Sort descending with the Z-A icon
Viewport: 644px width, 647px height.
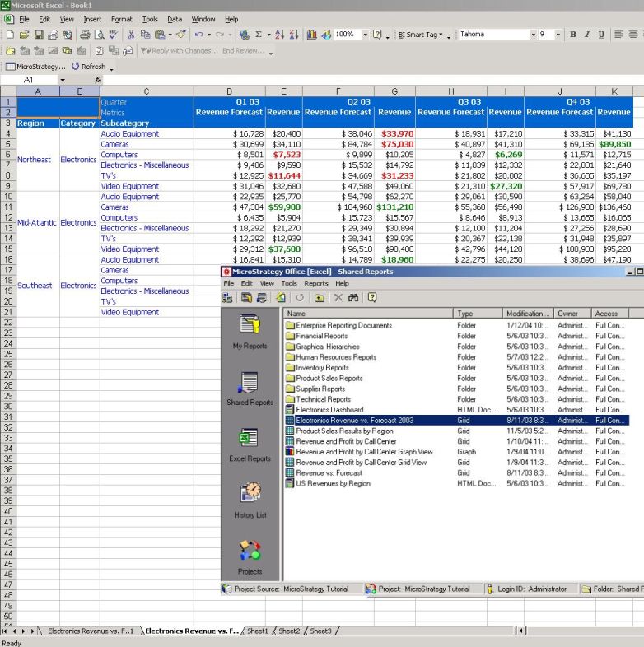pos(294,35)
